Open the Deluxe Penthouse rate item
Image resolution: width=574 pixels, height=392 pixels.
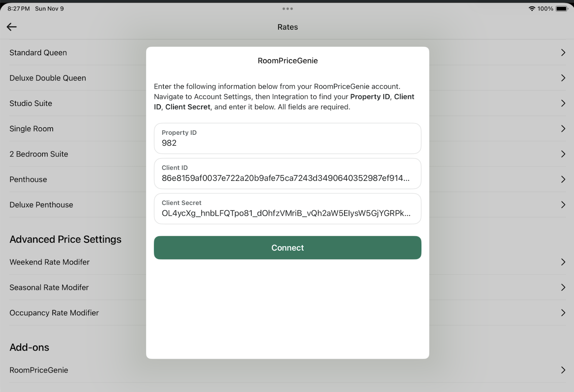pos(41,205)
